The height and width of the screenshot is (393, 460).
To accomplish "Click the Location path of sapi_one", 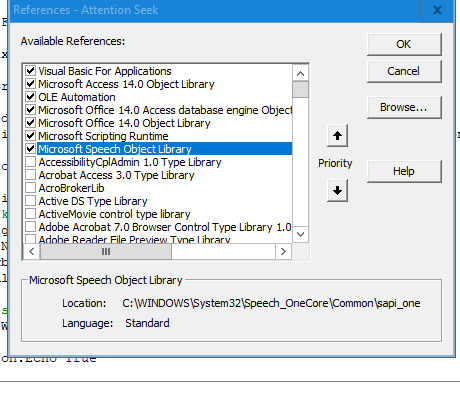I will [271, 303].
